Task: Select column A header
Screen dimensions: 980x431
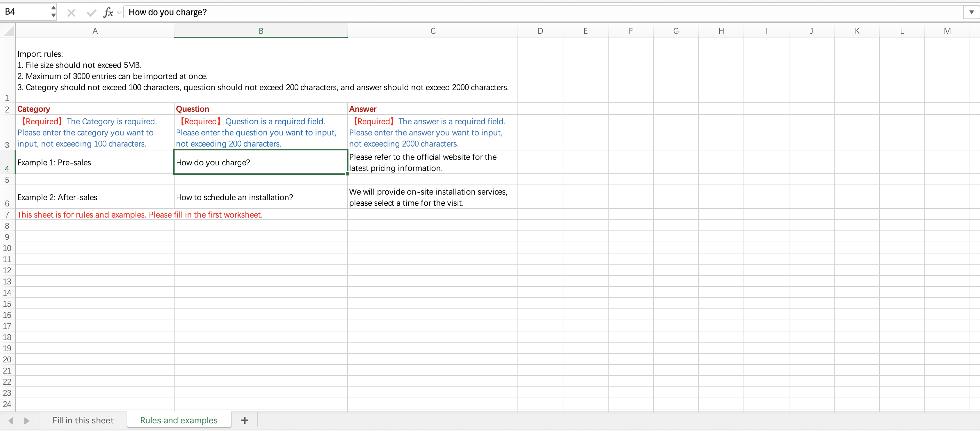Action: [95, 31]
